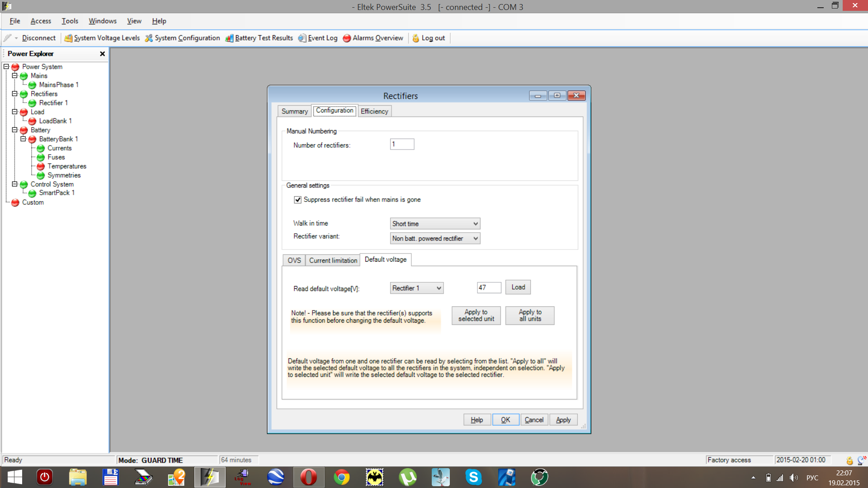Click the Cancel button
The height and width of the screenshot is (488, 868).
tap(534, 420)
